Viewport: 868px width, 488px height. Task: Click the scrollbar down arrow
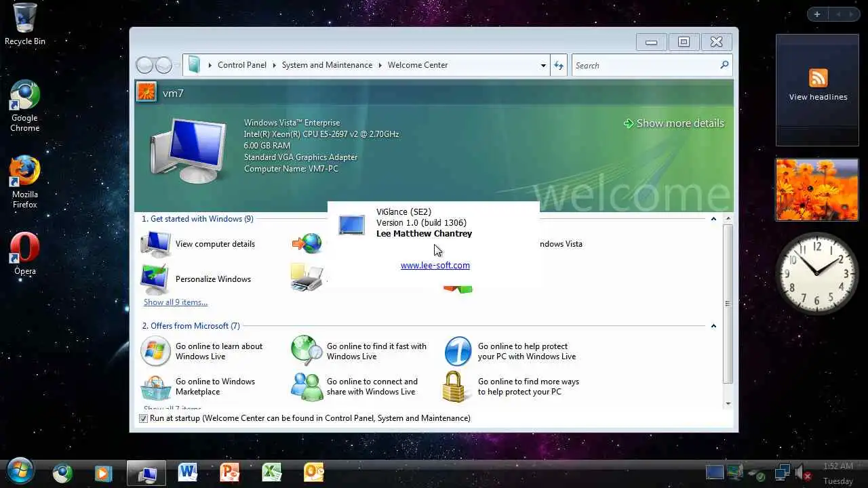tap(728, 404)
